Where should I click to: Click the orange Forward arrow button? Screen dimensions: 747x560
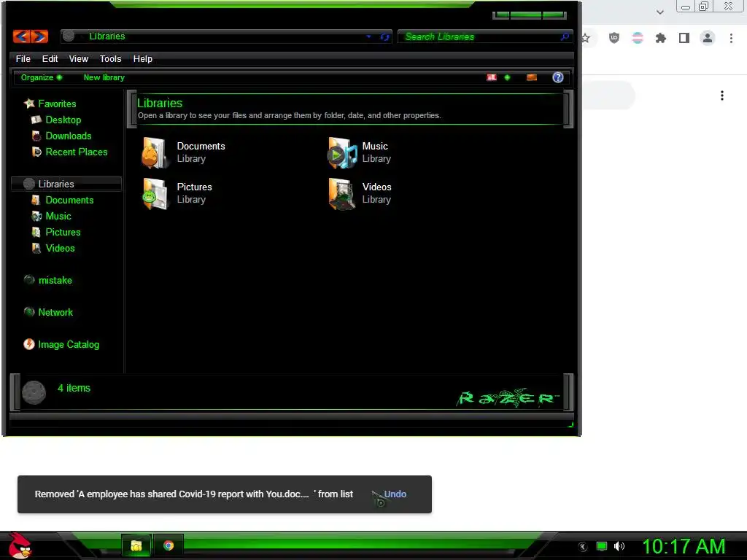(39, 36)
